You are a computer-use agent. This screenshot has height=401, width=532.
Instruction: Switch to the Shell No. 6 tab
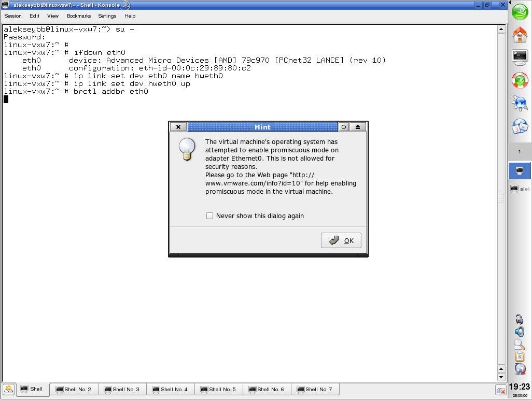click(x=267, y=389)
